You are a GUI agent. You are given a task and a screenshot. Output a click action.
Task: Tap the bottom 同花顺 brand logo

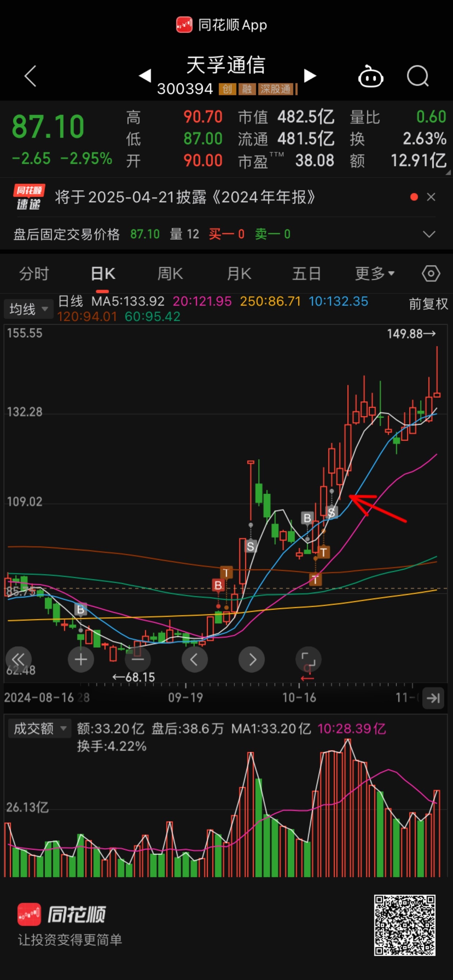(62, 914)
